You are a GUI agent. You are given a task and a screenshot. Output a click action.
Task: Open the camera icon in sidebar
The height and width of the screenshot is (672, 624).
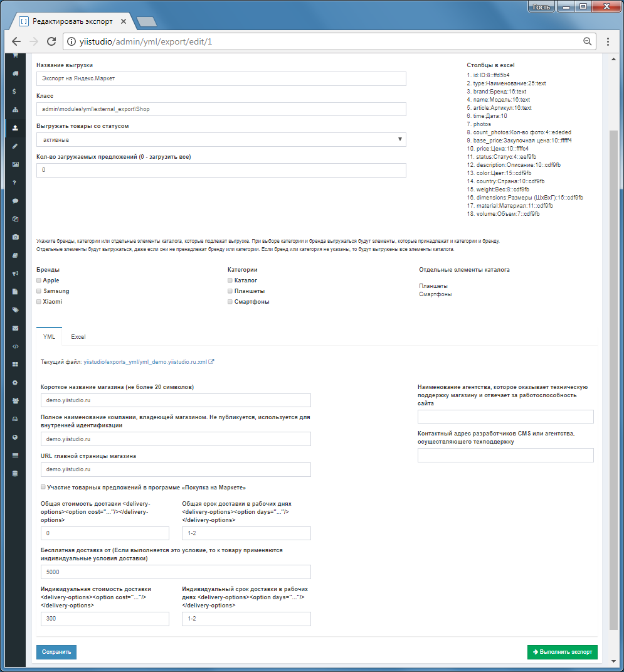tap(16, 237)
